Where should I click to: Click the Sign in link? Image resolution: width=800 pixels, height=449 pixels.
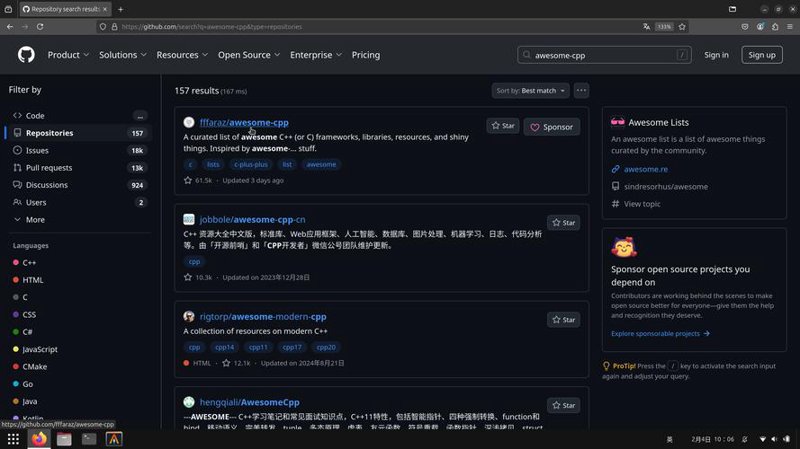click(716, 55)
